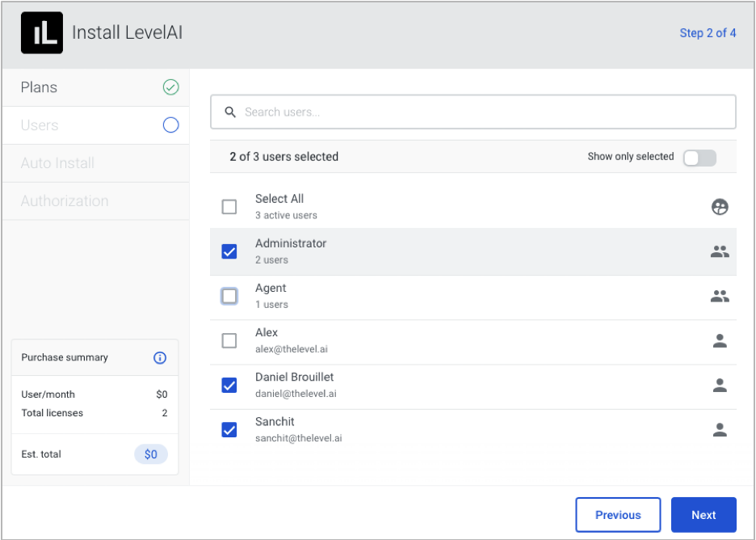The height and width of the screenshot is (540, 756).
Task: Click the person icon beside Alex
Action: click(720, 340)
